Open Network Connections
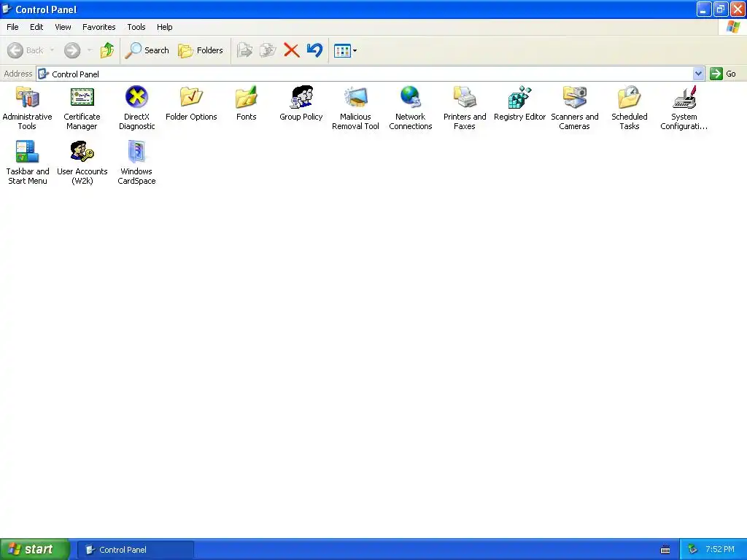Screen dimensions: 747x560 (410, 108)
